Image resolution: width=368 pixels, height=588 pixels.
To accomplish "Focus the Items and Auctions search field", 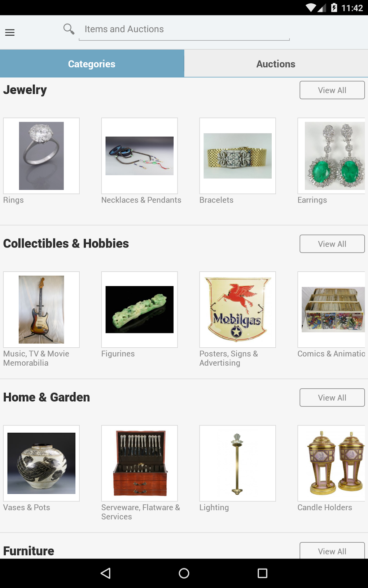I will coord(184,29).
